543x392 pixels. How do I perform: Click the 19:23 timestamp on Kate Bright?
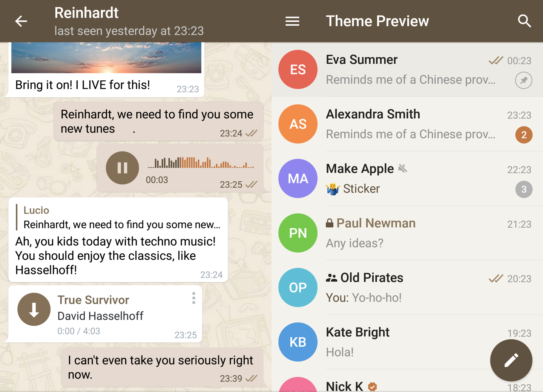click(519, 333)
